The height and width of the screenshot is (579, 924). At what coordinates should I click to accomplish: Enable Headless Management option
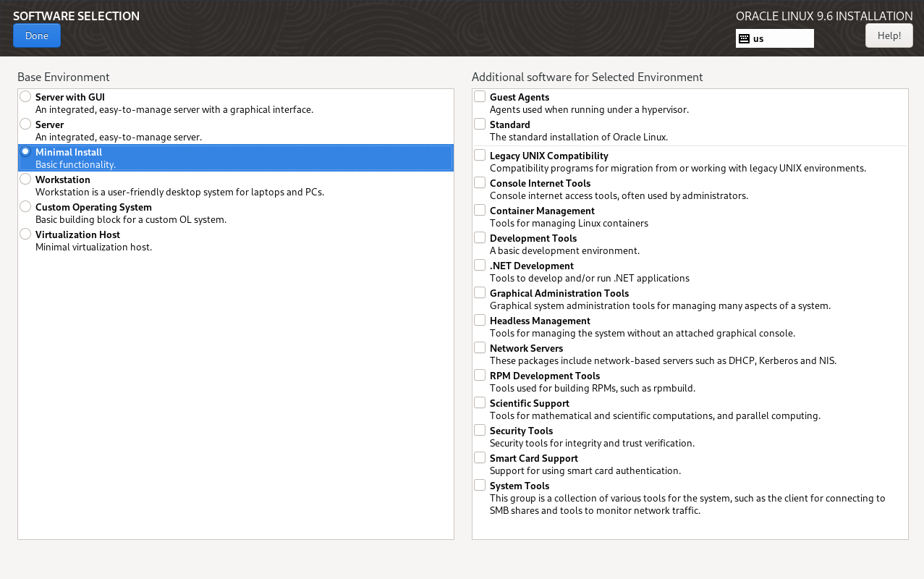pyautogui.click(x=480, y=321)
